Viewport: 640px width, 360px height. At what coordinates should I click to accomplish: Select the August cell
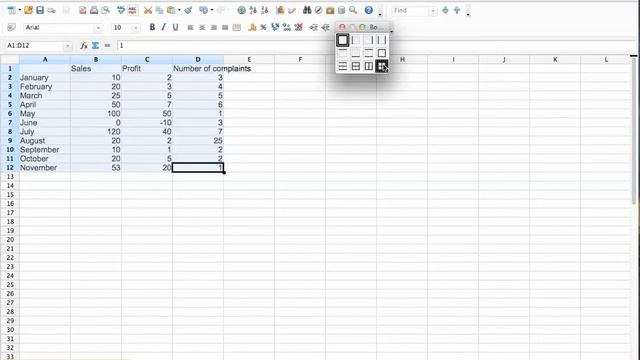[x=45, y=141]
